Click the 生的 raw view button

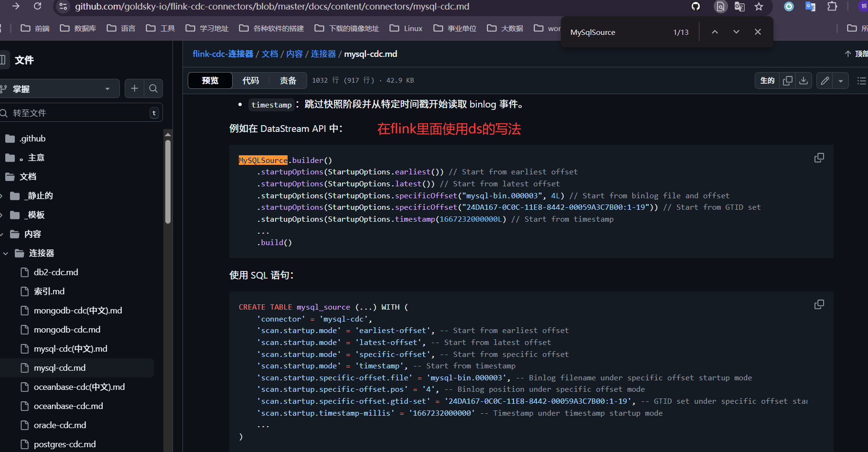pos(767,80)
